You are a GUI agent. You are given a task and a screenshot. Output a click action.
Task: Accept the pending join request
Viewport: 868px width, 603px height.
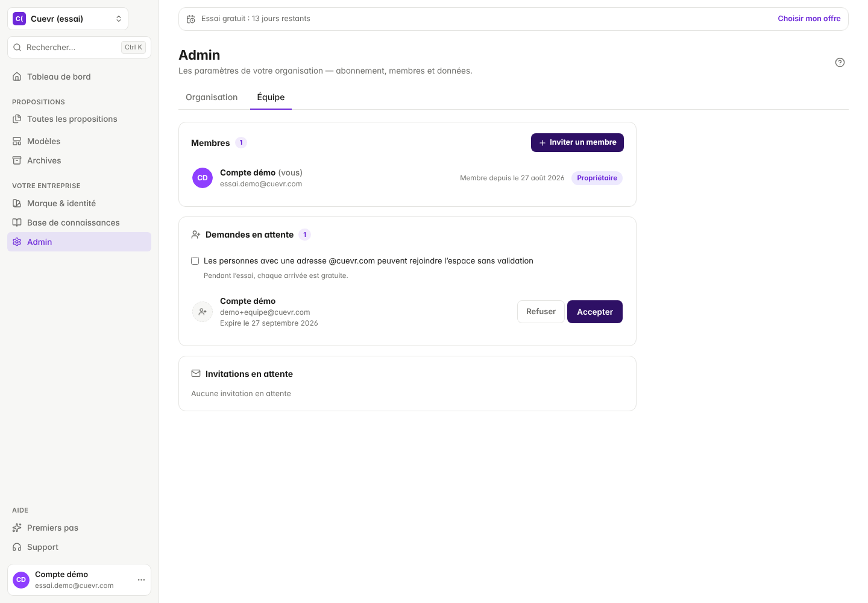pyautogui.click(x=595, y=312)
